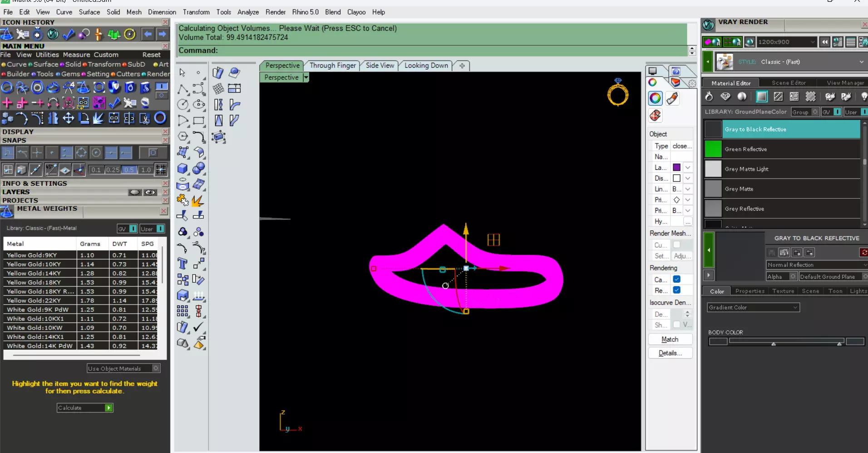Screen dimensions: 868x453
Task: Switch to the Texture tab in material settings
Action: 783,291
